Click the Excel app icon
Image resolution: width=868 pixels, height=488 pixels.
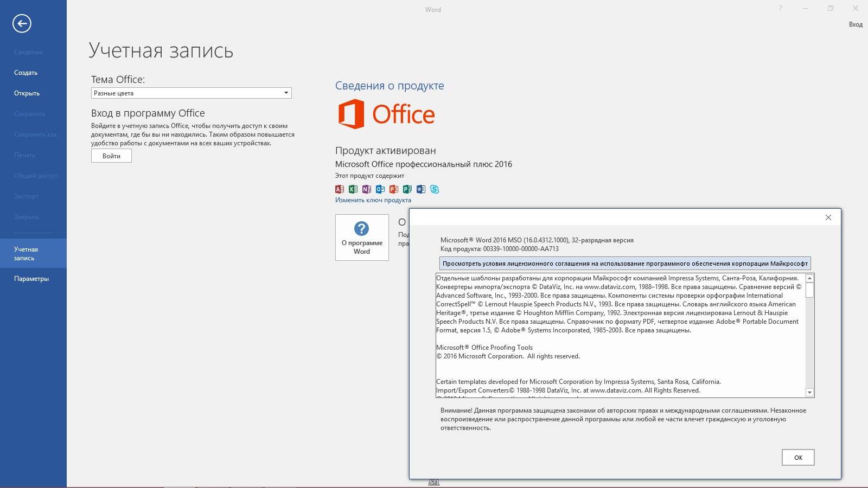click(x=353, y=189)
